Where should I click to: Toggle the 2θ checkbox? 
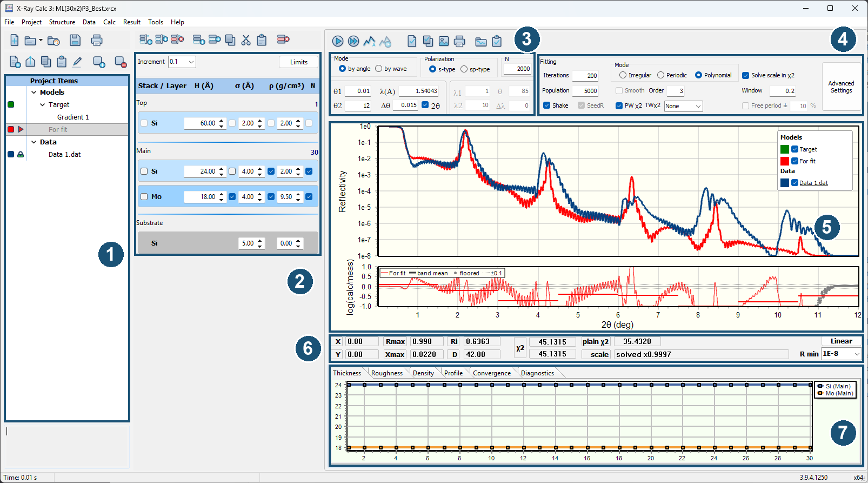425,105
